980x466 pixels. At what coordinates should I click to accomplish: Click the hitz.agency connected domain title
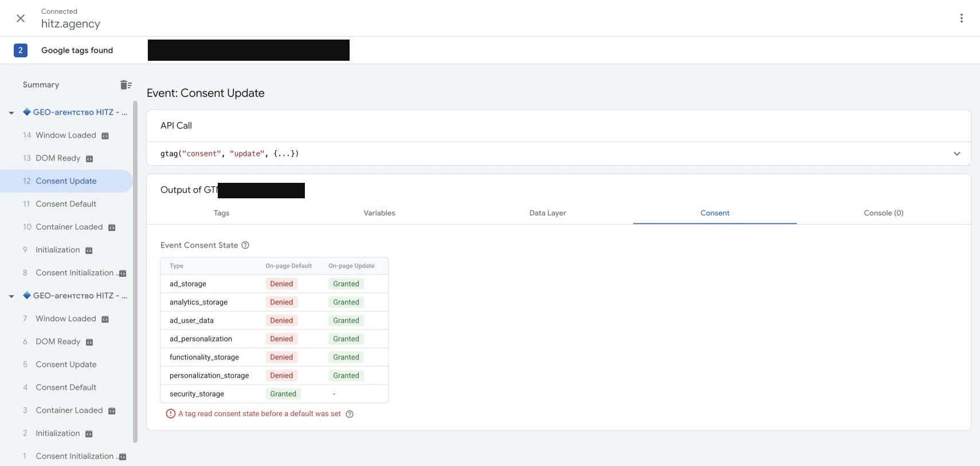pos(70,24)
